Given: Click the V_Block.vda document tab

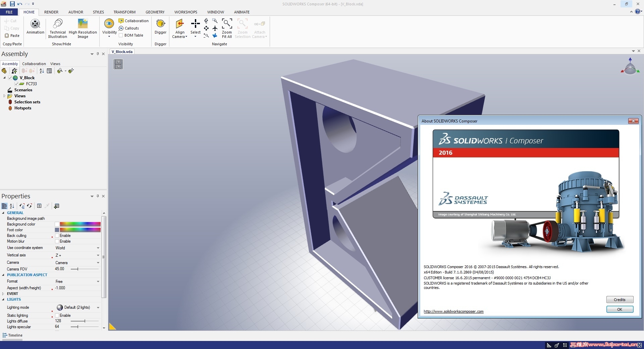Looking at the screenshot, I should tap(122, 52).
